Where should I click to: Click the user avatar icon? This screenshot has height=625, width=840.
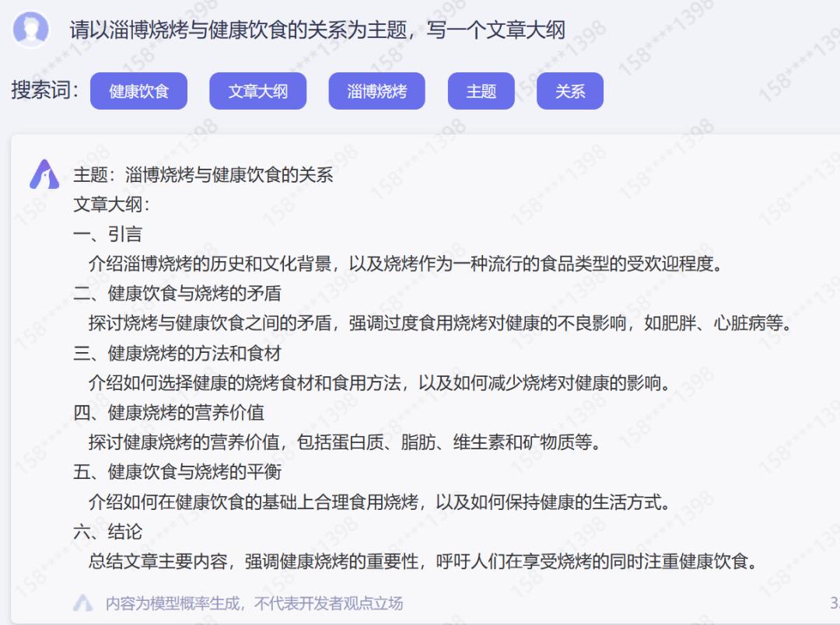30,27
